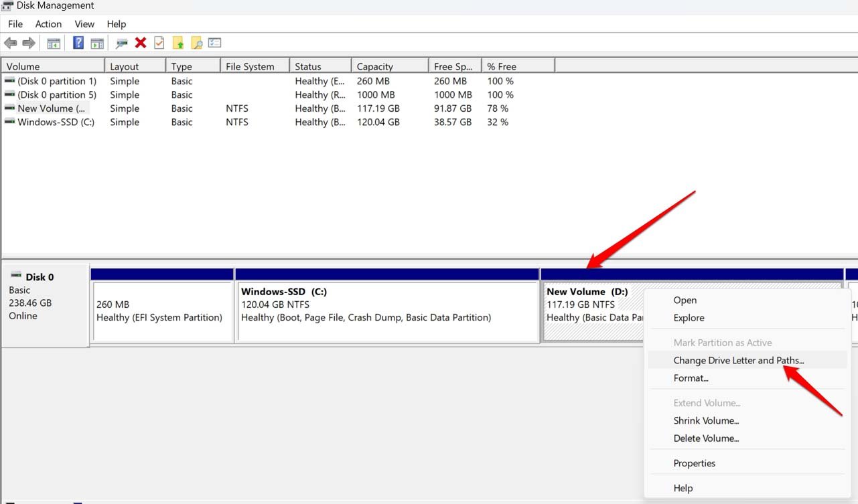Click the back navigation arrow icon
858x504 pixels.
[x=11, y=42]
